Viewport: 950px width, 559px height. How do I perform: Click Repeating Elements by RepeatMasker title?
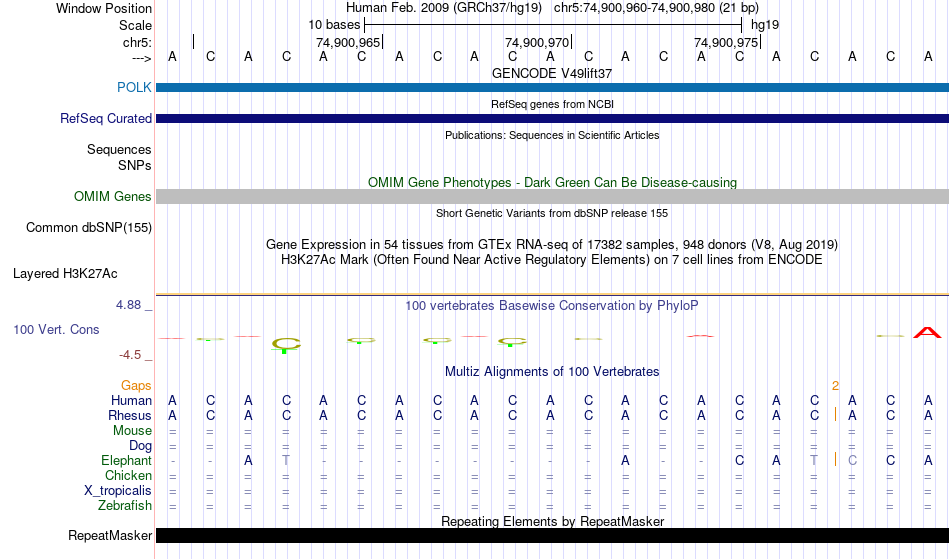pos(552,521)
